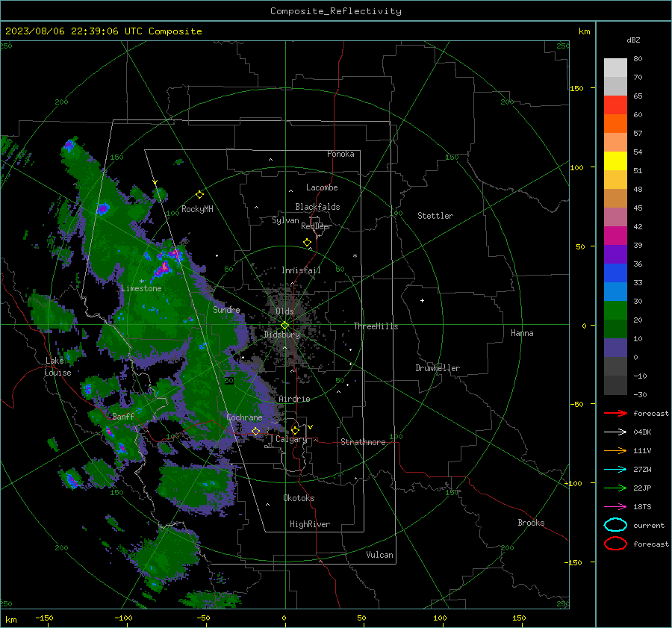Select the magenta swatch on the dBZ scale
The image size is (672, 628).
tap(615, 235)
